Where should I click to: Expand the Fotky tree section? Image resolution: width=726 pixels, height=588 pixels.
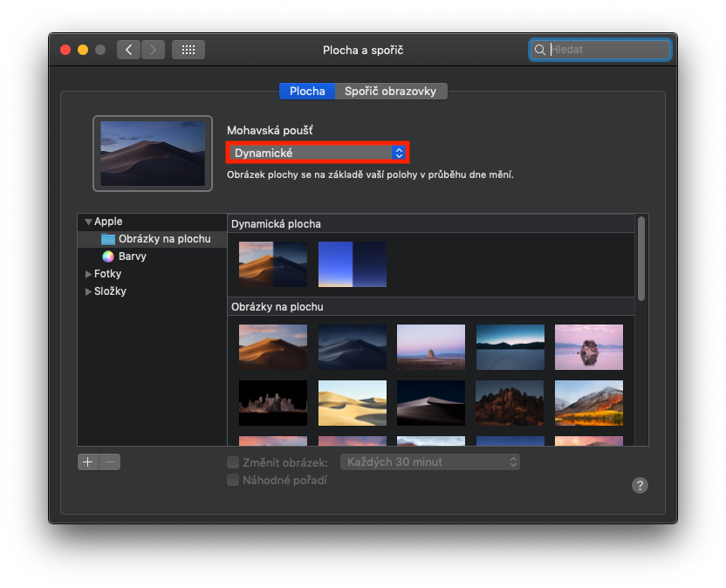click(x=88, y=274)
